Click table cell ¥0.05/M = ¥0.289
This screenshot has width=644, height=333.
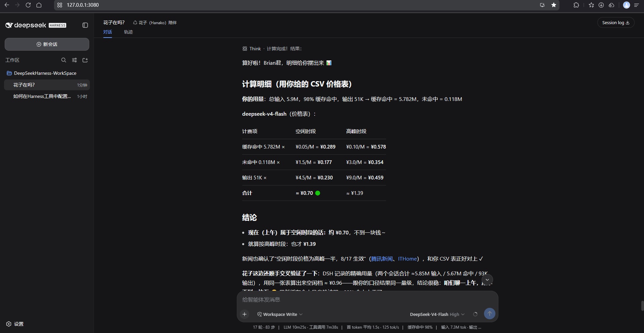coord(315,147)
